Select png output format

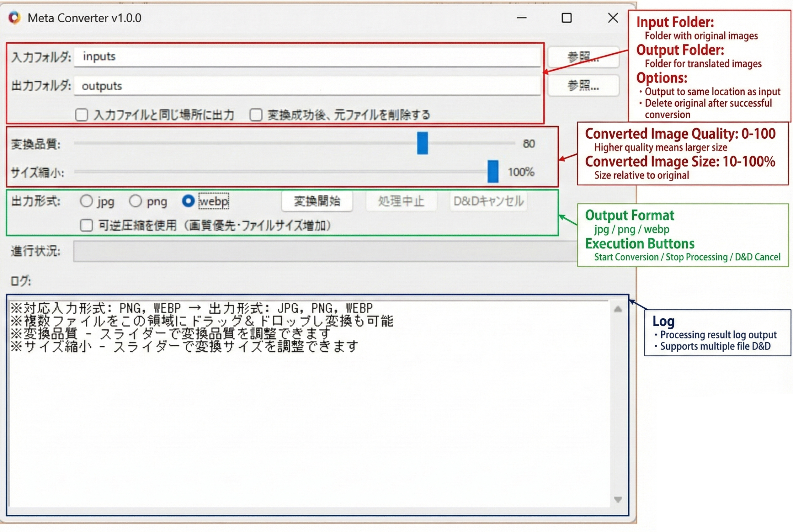click(136, 201)
